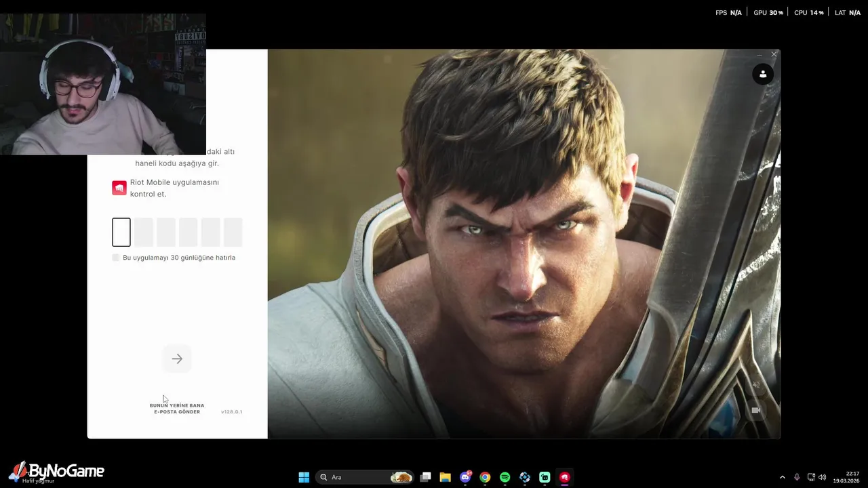This screenshot has height=488, width=868.
Task: Open Task View on the taskbar
Action: click(425, 477)
